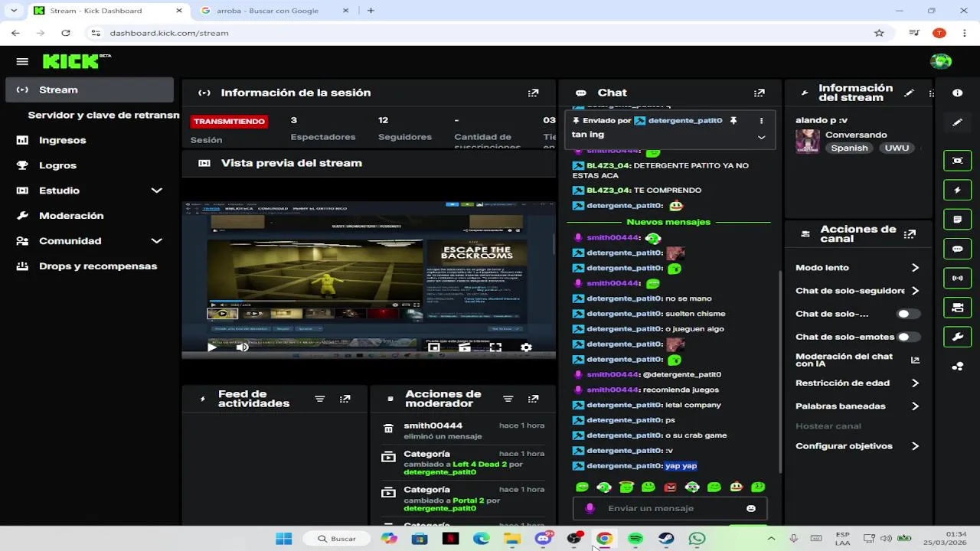Expand the Comunidad sidebar section
Screen dimensions: 980x551
point(156,241)
